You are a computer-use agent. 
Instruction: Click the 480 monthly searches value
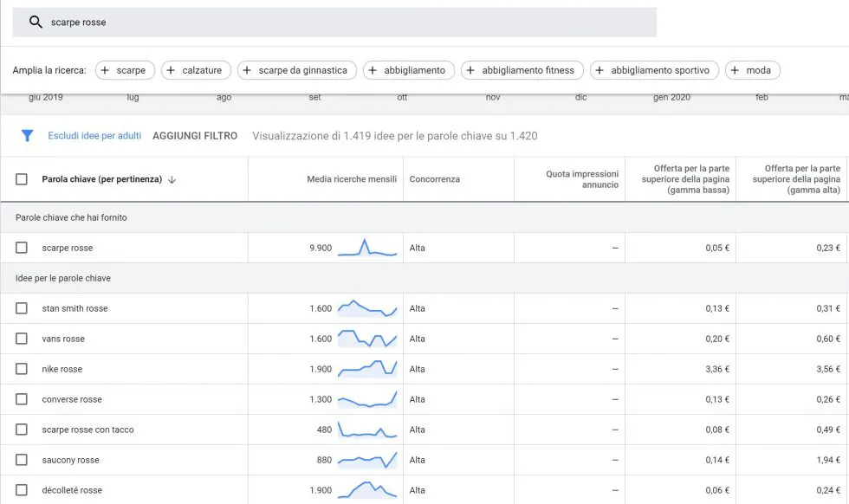point(324,430)
